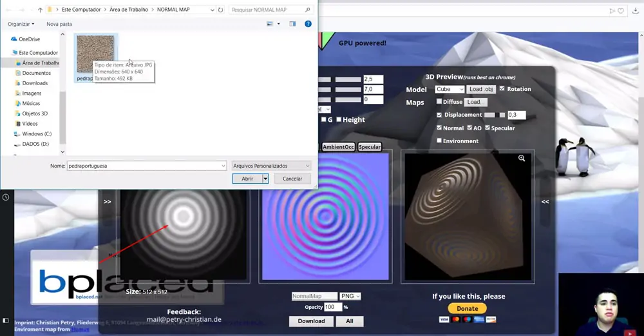Click the << arrows beside the 3D preview

point(545,201)
